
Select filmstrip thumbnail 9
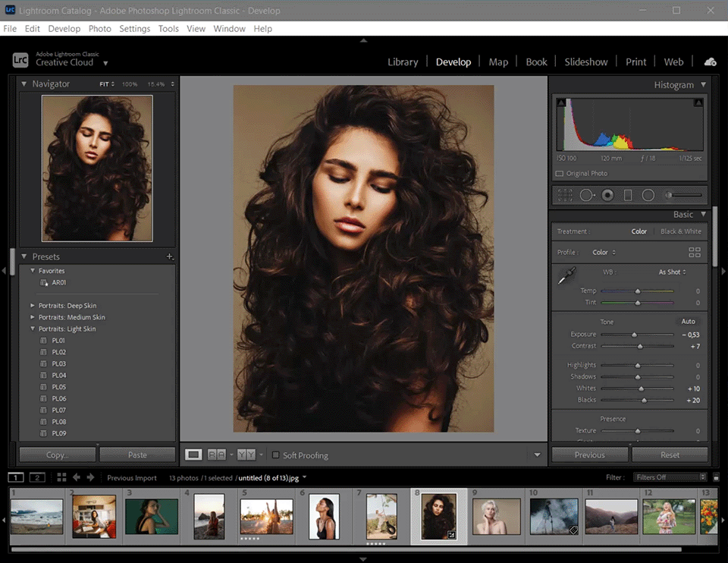point(496,516)
